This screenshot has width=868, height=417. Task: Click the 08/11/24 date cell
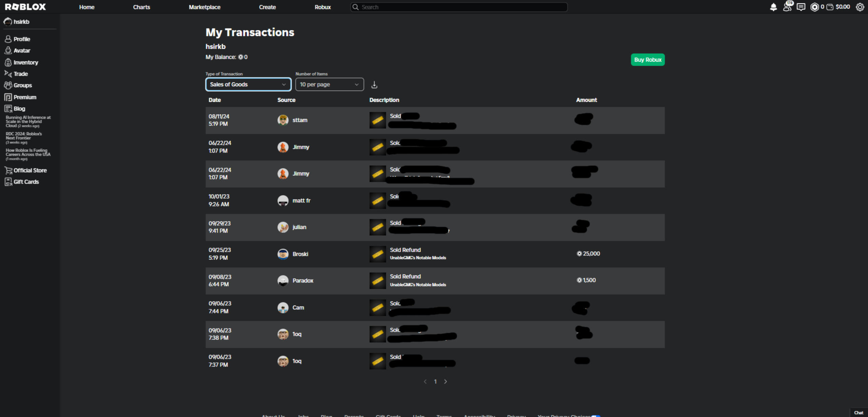(219, 120)
